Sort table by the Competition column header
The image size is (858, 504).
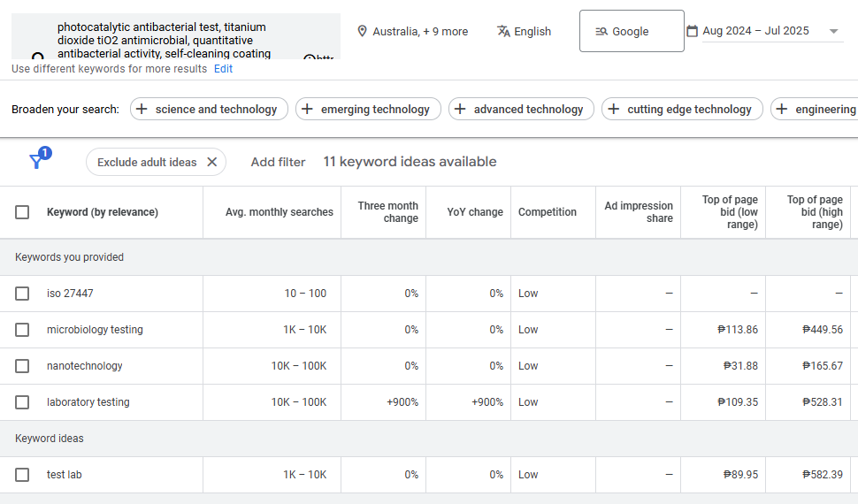pyautogui.click(x=547, y=212)
